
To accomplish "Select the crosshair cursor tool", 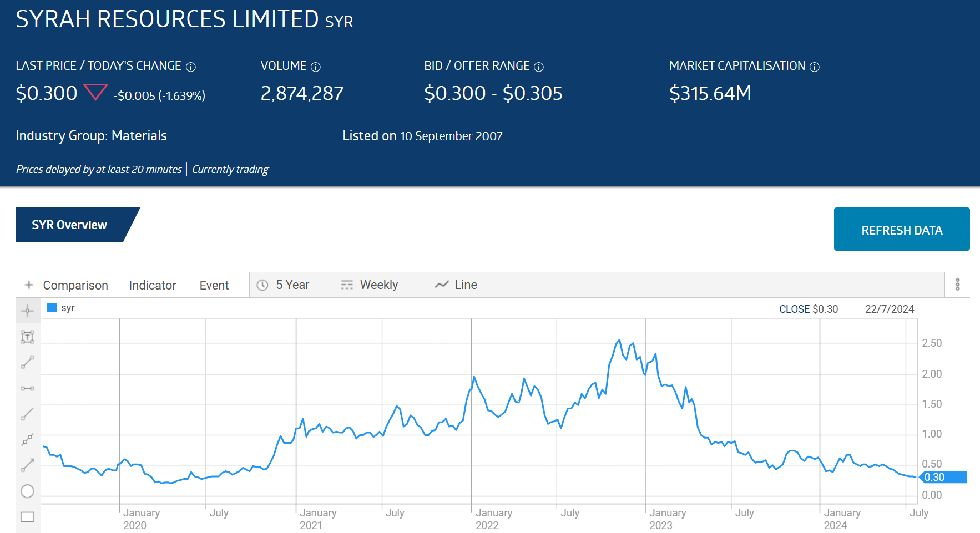I will pyautogui.click(x=28, y=311).
